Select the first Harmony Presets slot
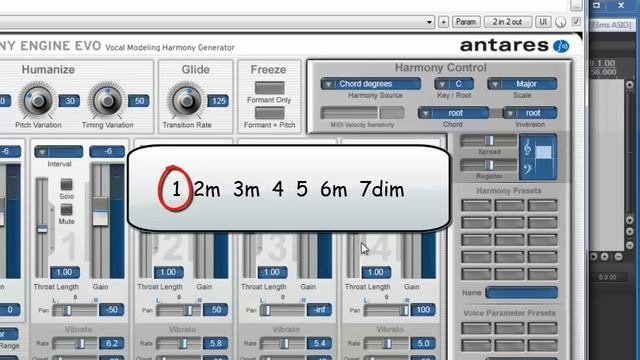640x360 pixels. tap(476, 205)
